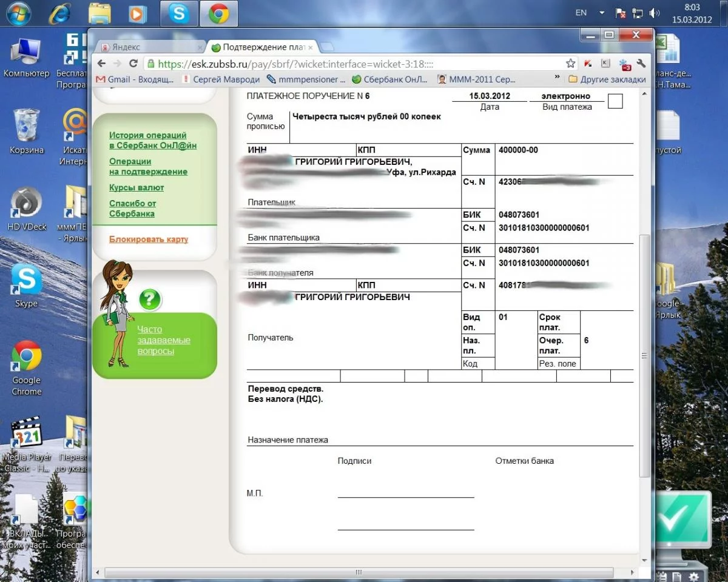This screenshot has width=728, height=582.
Task: Bookmark this page with the star icon
Action: point(570,64)
